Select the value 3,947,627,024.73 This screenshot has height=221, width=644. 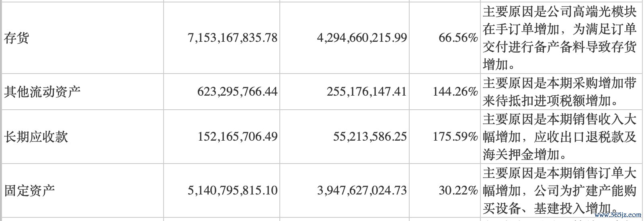point(362,190)
